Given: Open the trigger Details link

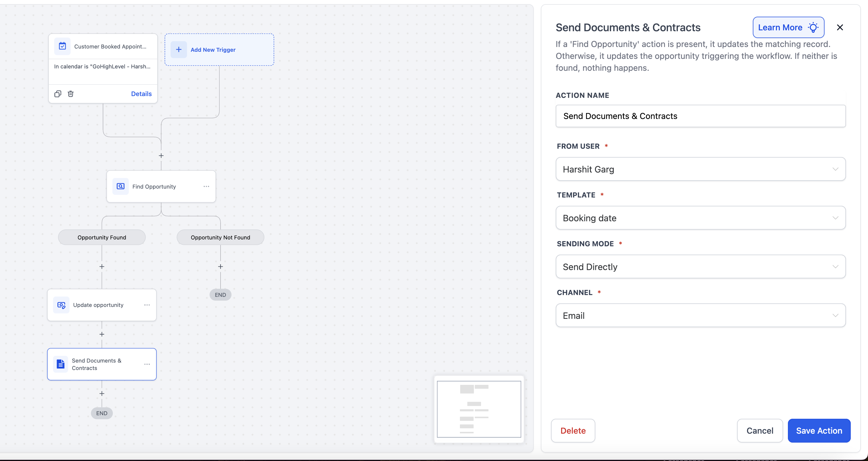Looking at the screenshot, I should tap(141, 94).
